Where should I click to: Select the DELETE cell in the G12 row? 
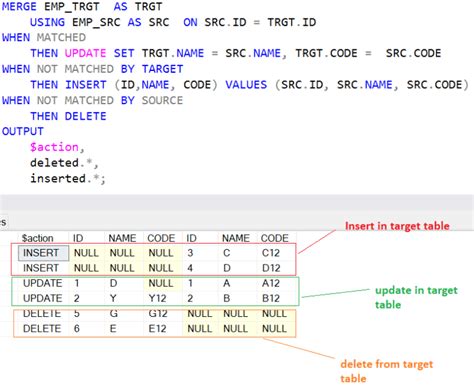42,314
